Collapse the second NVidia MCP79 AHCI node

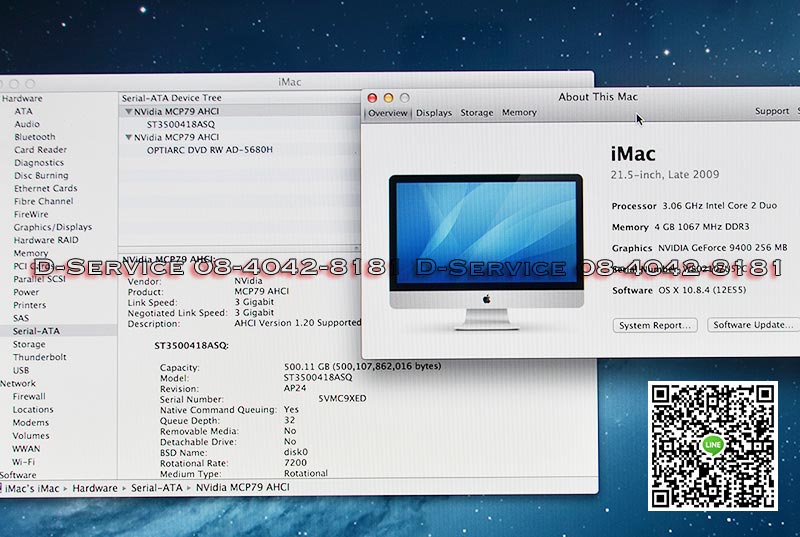[129, 137]
